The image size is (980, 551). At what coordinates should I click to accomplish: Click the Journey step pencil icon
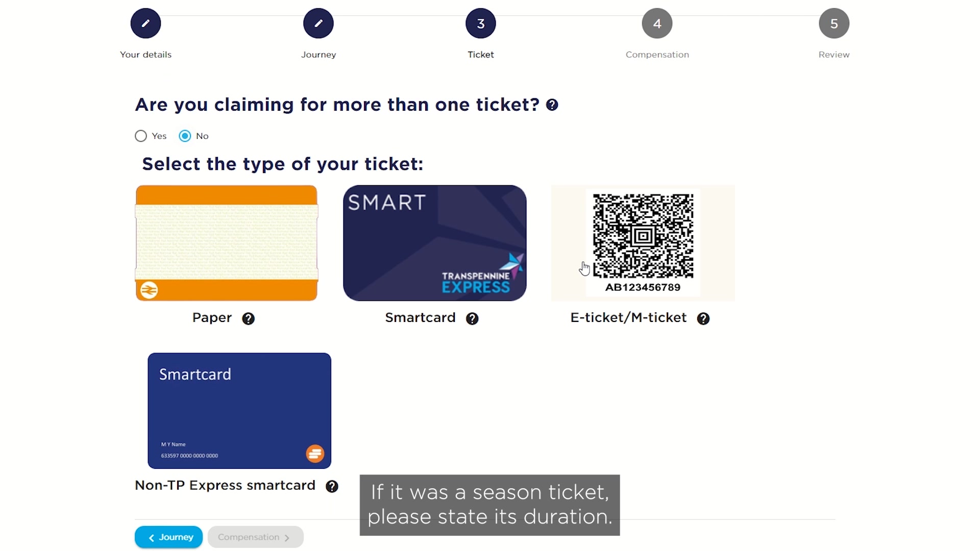coord(318,23)
